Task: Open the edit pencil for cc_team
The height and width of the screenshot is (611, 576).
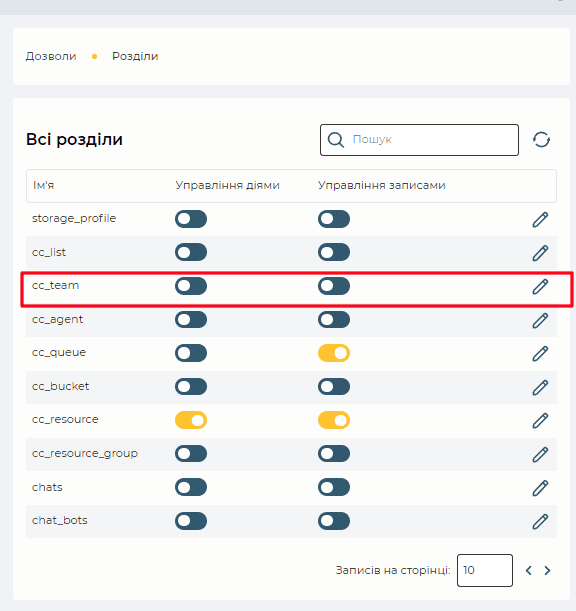Action: [x=540, y=286]
